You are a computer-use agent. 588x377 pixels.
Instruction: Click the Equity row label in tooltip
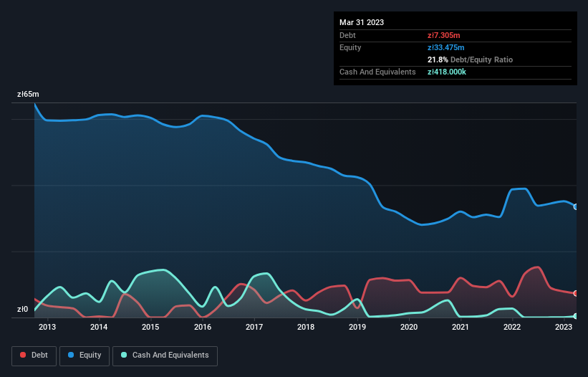tap(350, 47)
